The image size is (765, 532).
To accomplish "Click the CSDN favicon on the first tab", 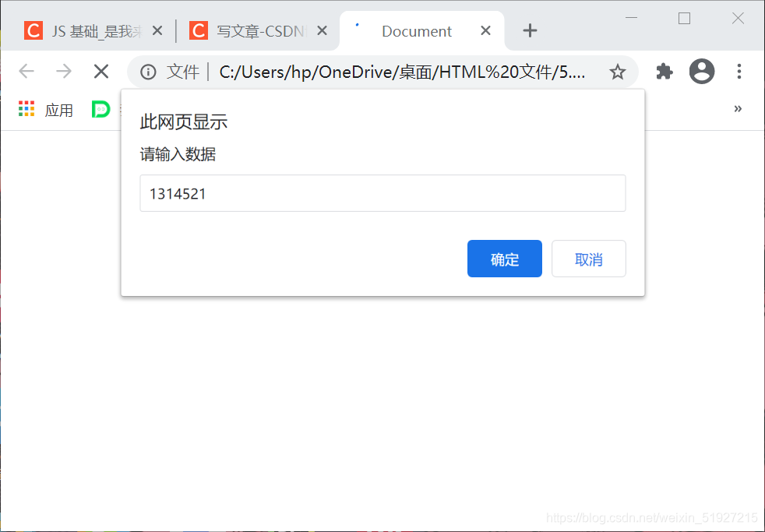I will (x=33, y=30).
